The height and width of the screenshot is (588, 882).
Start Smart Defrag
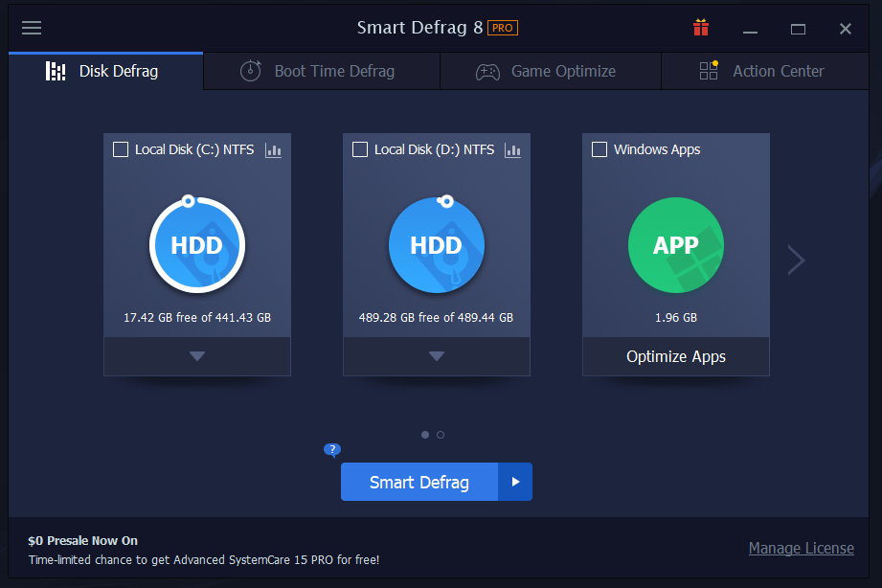[x=419, y=482]
